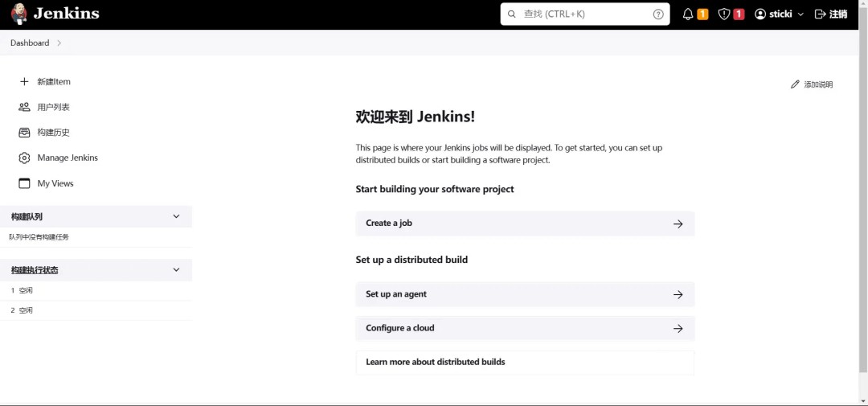Image resolution: width=868 pixels, height=406 pixels.
Task: Click the Jenkins butler logo
Action: pos(18,14)
